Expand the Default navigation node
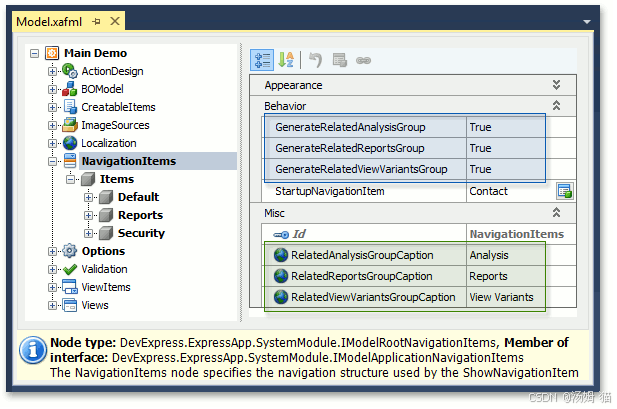The height and width of the screenshot is (409, 617). pyautogui.click(x=89, y=197)
